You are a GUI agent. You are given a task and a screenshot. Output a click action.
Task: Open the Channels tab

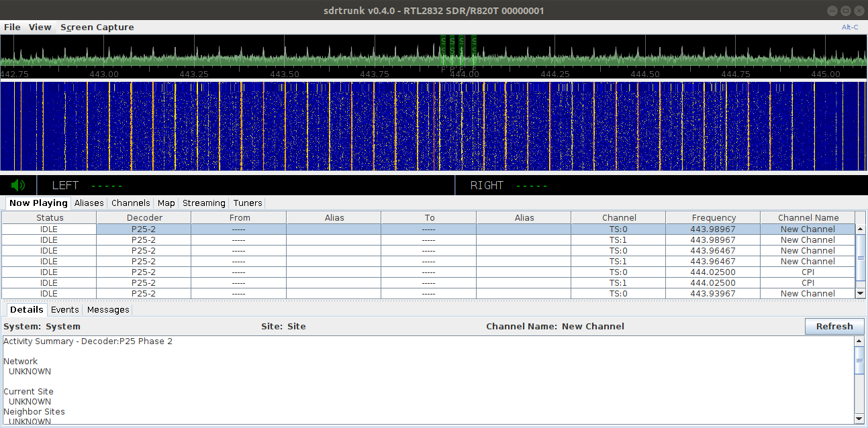pos(130,203)
